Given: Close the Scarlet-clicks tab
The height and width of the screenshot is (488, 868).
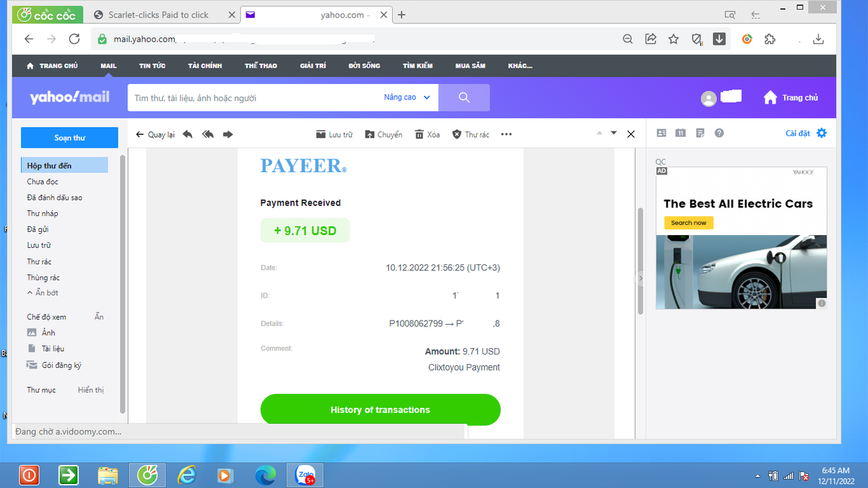Looking at the screenshot, I should [231, 15].
